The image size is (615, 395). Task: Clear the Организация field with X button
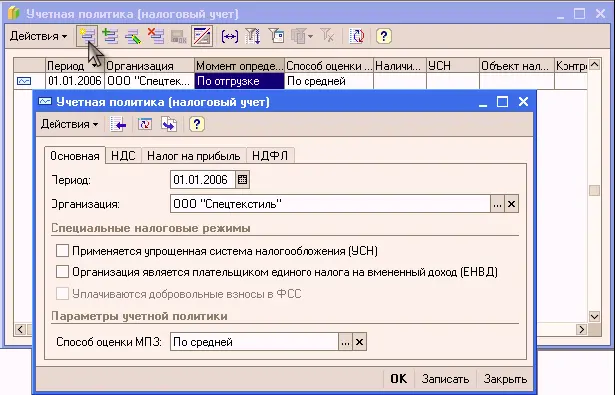click(x=511, y=204)
